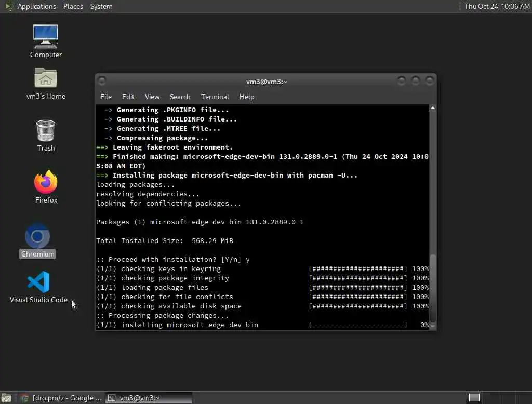This screenshot has height=404, width=532.
Task: Click the 'Installing package microsoft-edge-dev-bin with pacman' line
Action: (x=227, y=176)
